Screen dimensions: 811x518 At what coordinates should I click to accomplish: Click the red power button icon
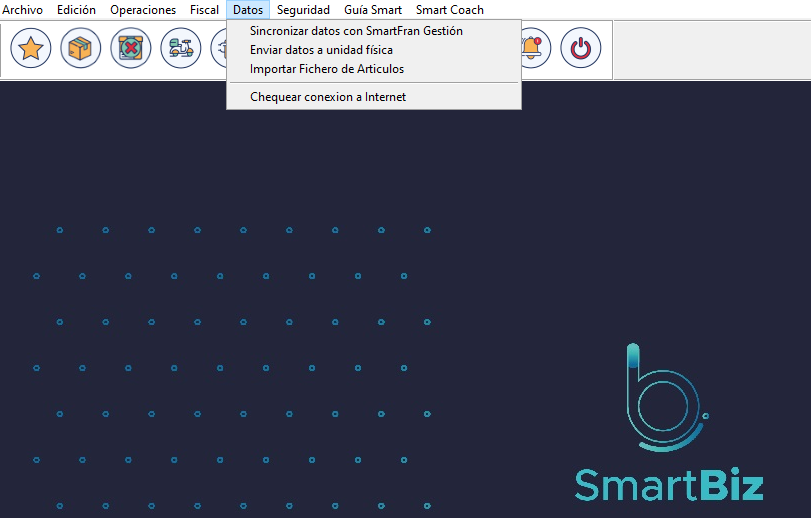[580, 48]
